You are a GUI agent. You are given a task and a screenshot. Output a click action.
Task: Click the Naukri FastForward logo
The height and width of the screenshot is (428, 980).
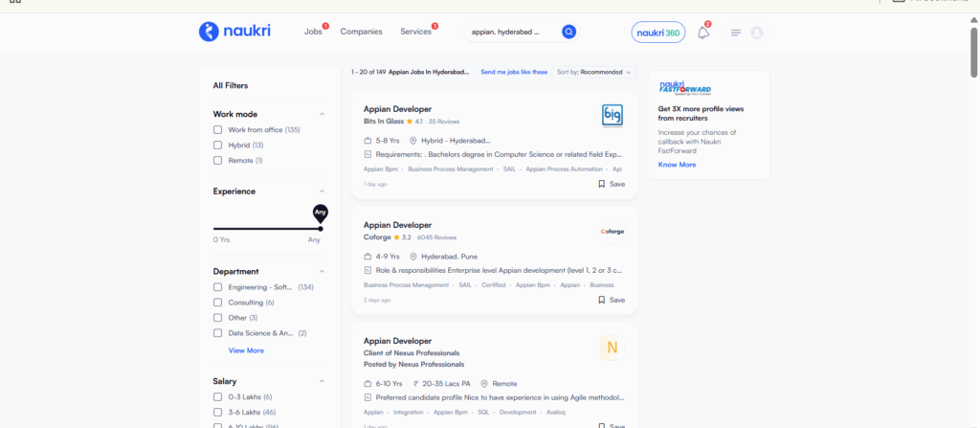(684, 87)
